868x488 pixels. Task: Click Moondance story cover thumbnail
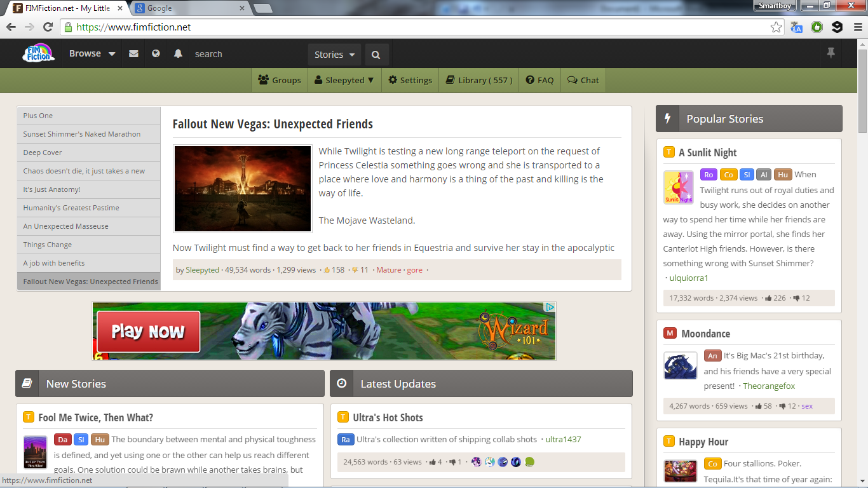tap(681, 366)
